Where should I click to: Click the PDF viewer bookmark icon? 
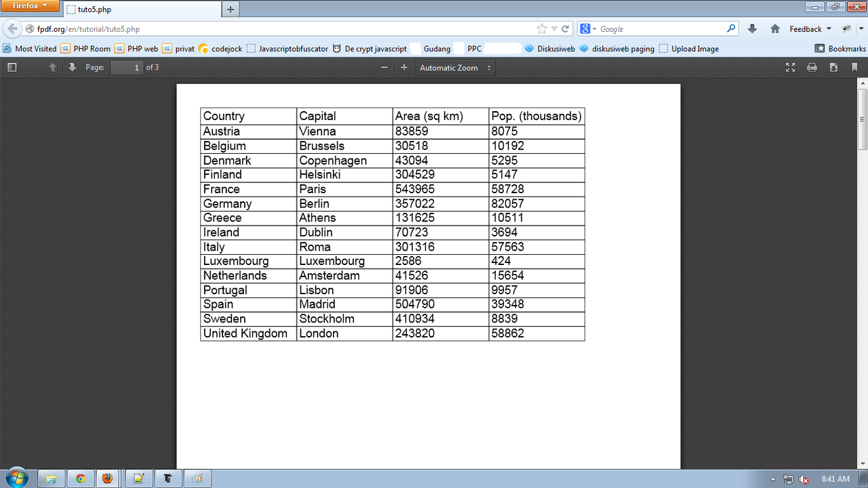[x=854, y=68]
